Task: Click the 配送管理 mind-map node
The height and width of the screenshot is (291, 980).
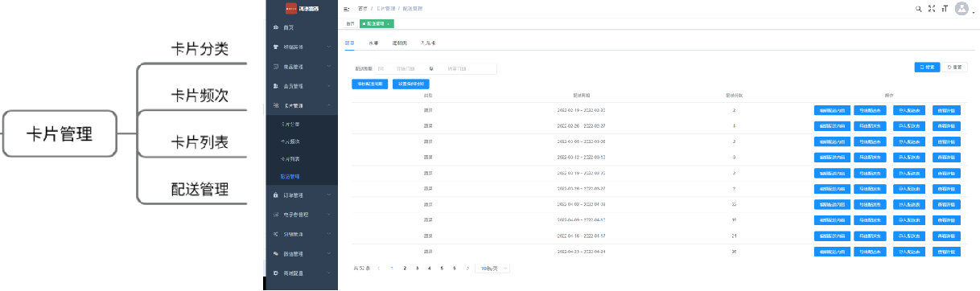Action: (x=200, y=189)
